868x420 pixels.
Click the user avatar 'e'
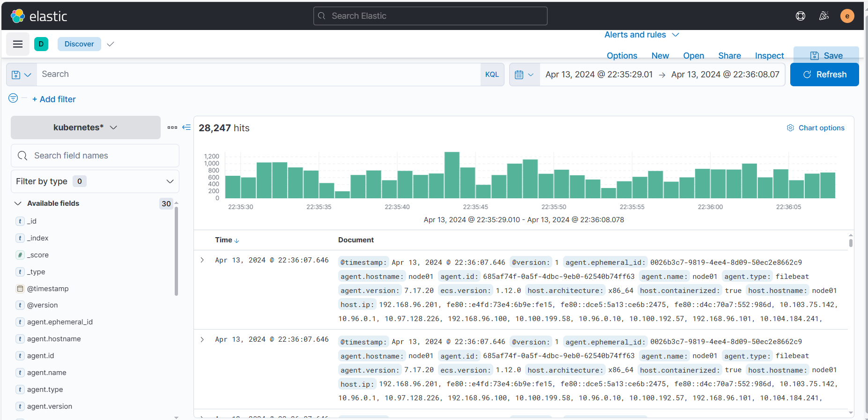(x=847, y=16)
